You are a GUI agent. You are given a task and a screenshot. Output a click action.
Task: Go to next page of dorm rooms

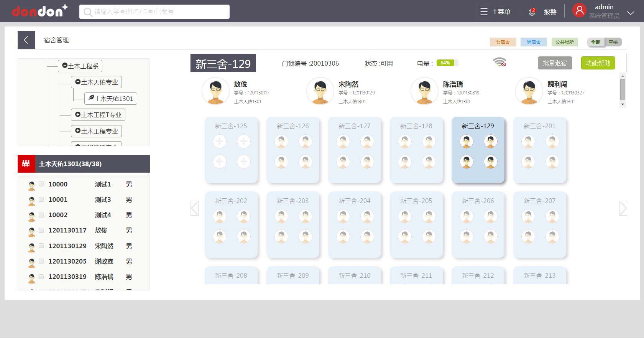click(623, 208)
